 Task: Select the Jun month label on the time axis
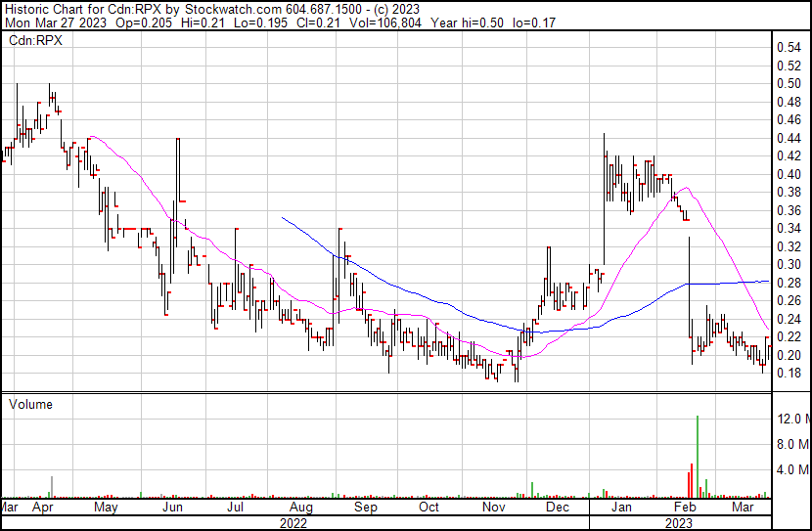172,508
